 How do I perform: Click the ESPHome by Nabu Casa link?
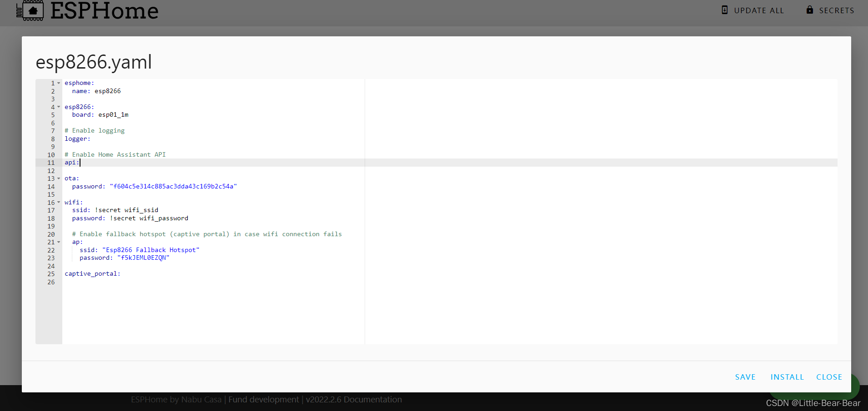(176, 400)
